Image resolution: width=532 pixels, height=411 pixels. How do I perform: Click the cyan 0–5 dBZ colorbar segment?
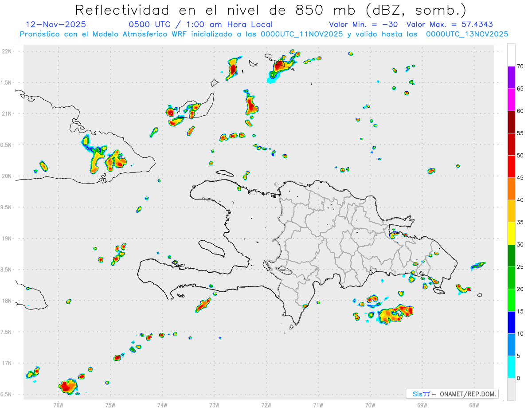pyautogui.click(x=511, y=367)
